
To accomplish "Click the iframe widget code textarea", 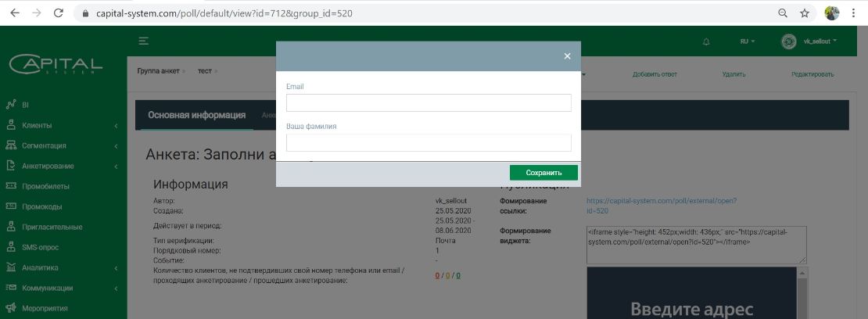I will (697, 245).
